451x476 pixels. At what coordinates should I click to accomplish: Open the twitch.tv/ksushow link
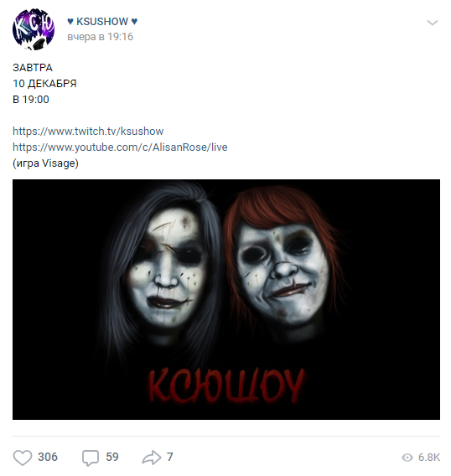click(x=88, y=131)
